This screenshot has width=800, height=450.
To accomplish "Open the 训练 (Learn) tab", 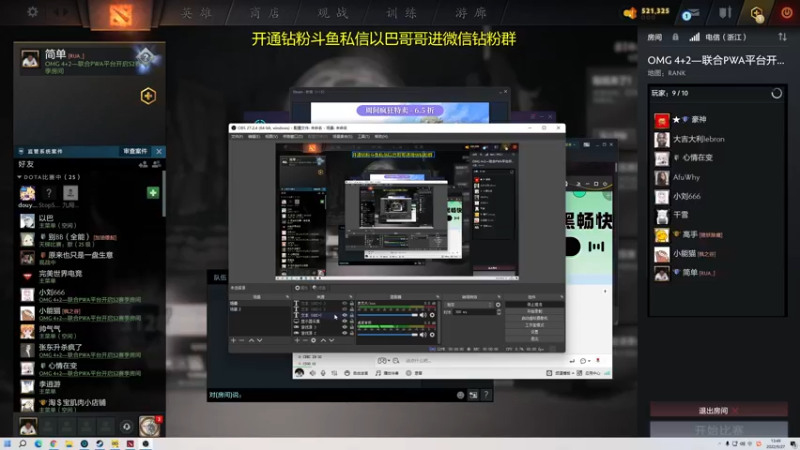I will (x=402, y=13).
